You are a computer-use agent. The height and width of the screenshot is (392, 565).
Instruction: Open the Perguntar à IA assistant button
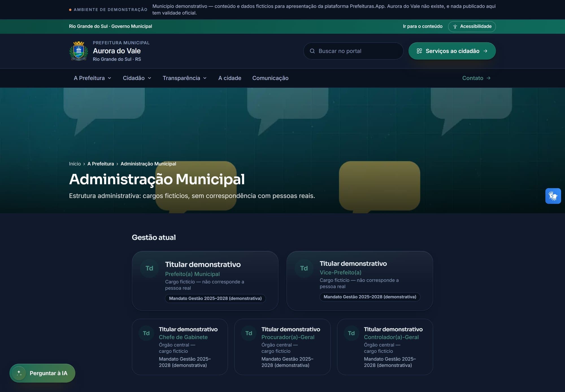click(x=42, y=373)
